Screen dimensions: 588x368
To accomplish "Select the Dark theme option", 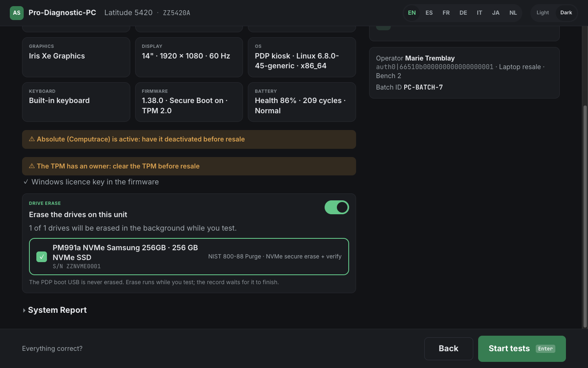I will tap(566, 13).
